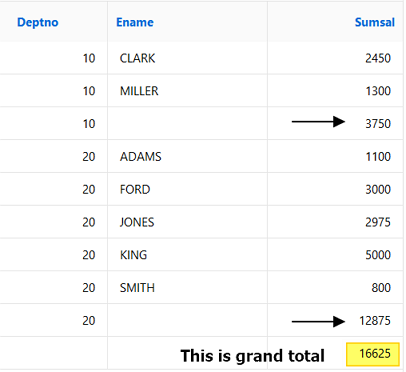
Task: Sort by the Deptno column header
Action: point(38,22)
